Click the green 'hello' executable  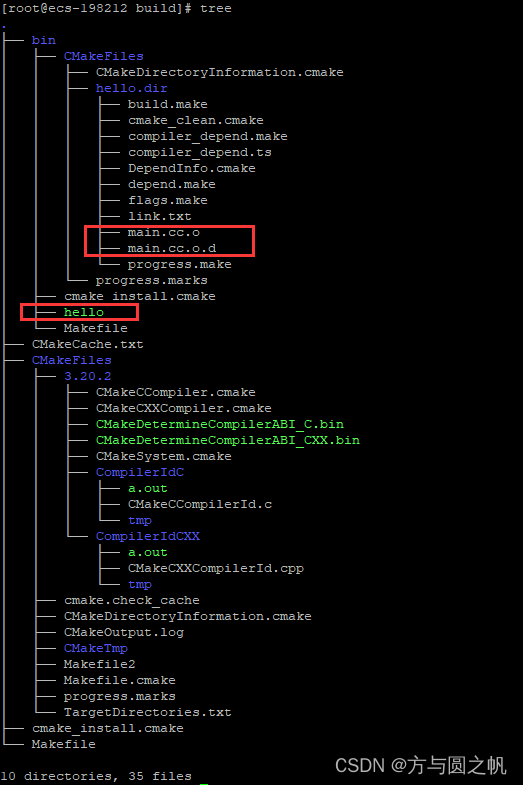[x=84, y=312]
